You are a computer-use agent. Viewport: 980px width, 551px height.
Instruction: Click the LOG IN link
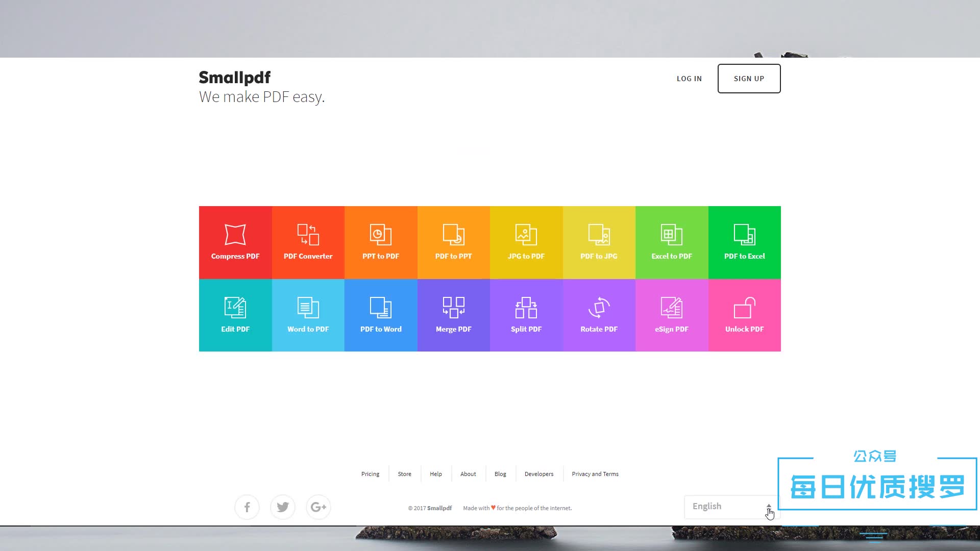[689, 79]
